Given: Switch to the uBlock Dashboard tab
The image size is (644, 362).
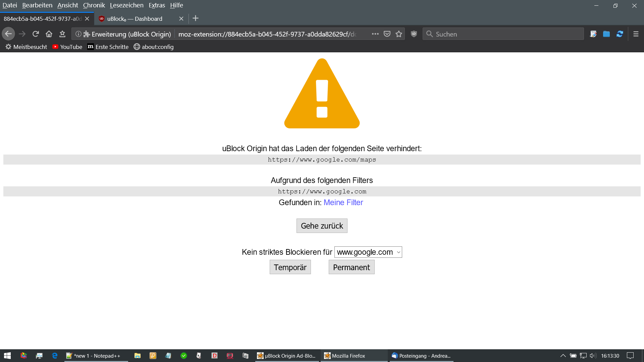Looking at the screenshot, I should tap(138, 19).
